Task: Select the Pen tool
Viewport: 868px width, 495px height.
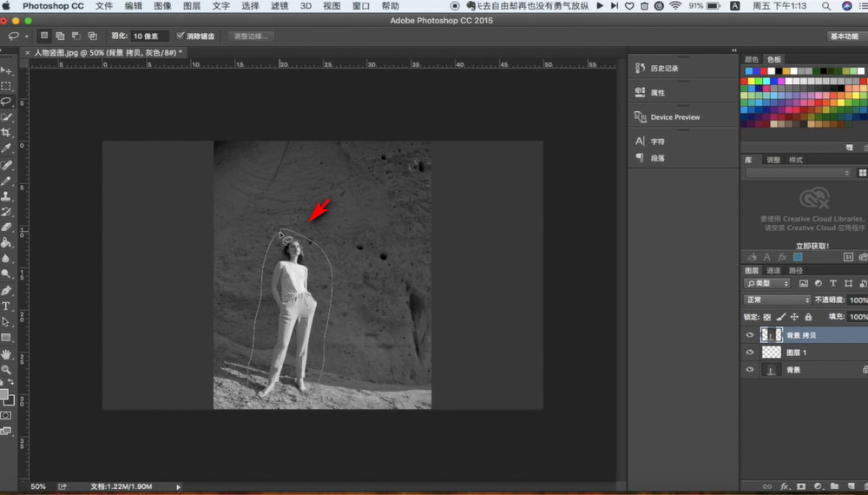Action: pyautogui.click(x=6, y=291)
